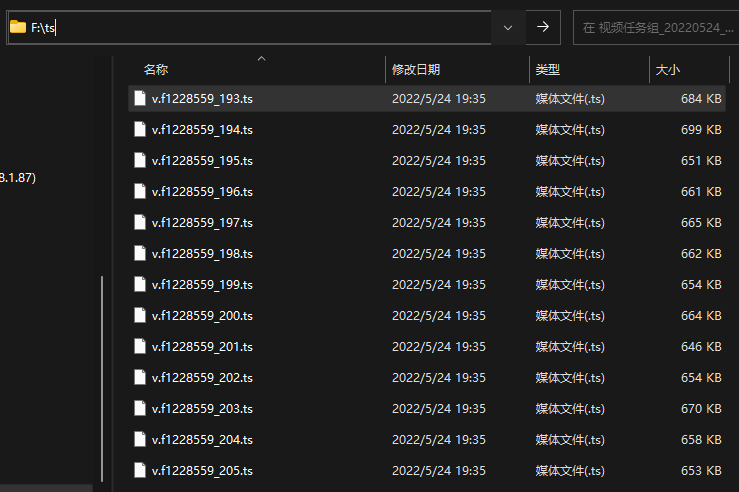Select file name v.f1228559_199.ts

point(202,285)
